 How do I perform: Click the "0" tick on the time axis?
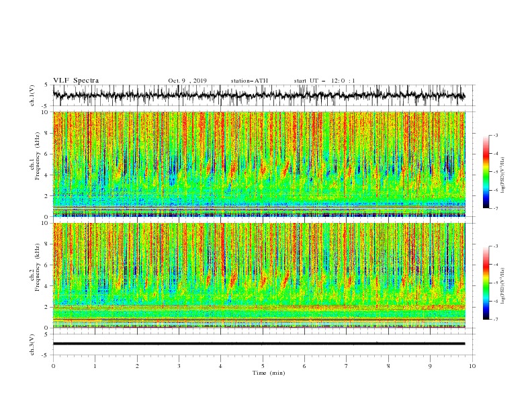(x=53, y=366)
